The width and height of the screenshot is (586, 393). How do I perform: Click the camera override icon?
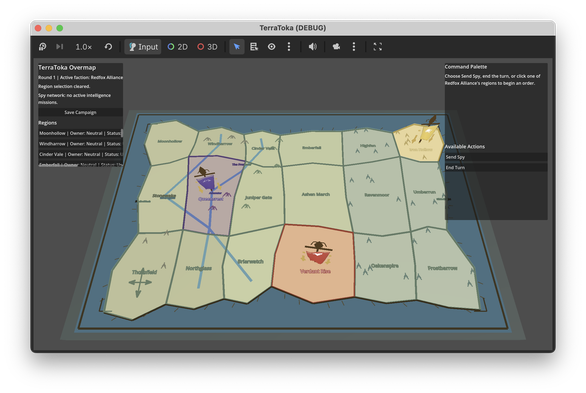click(336, 47)
